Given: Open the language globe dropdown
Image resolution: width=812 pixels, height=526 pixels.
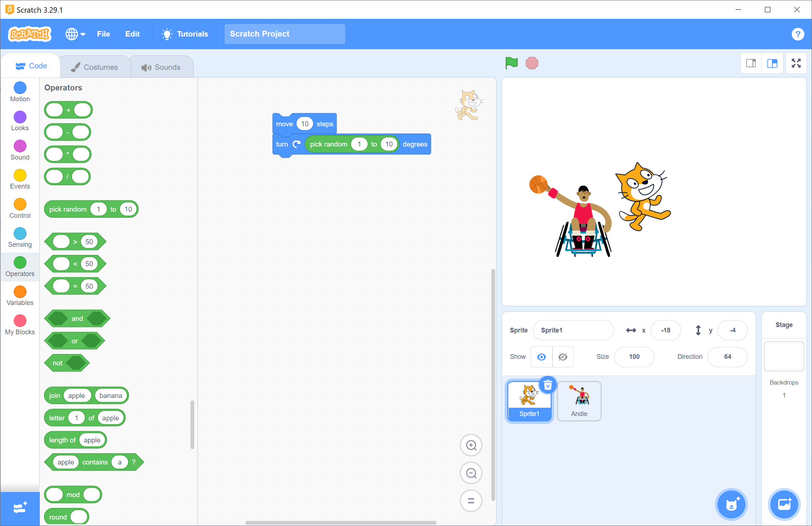Looking at the screenshot, I should click(x=75, y=34).
